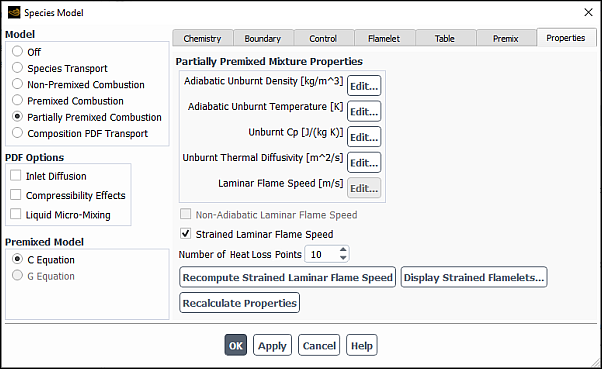Increase the Number of Heat Loss Points

click(x=343, y=250)
